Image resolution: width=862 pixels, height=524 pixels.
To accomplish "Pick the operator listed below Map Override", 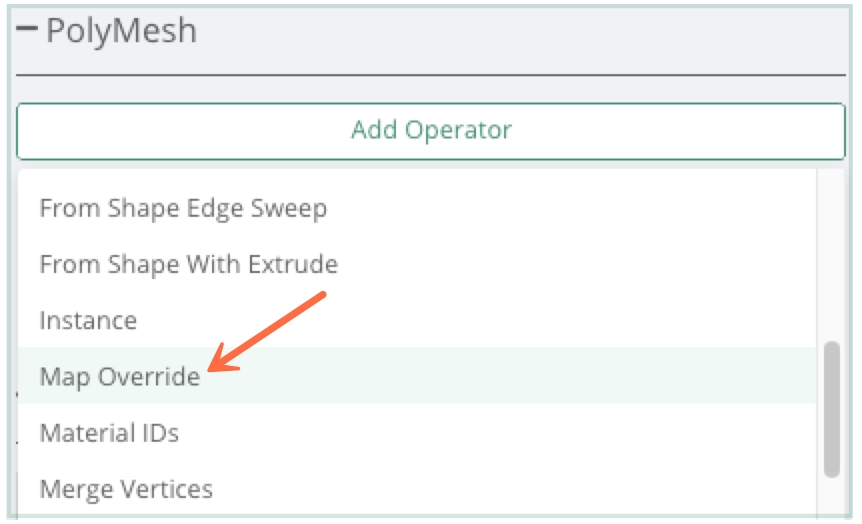I will click(x=109, y=433).
